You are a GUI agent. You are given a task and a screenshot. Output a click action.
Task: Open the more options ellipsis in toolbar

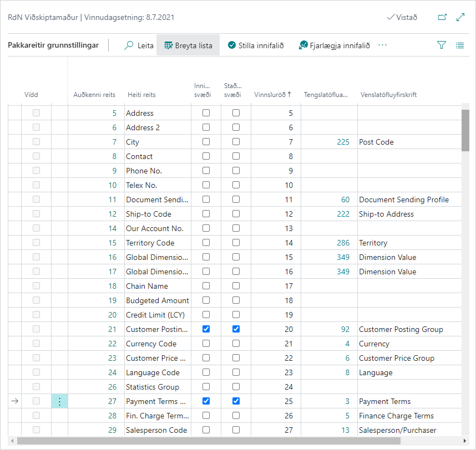[x=382, y=45]
